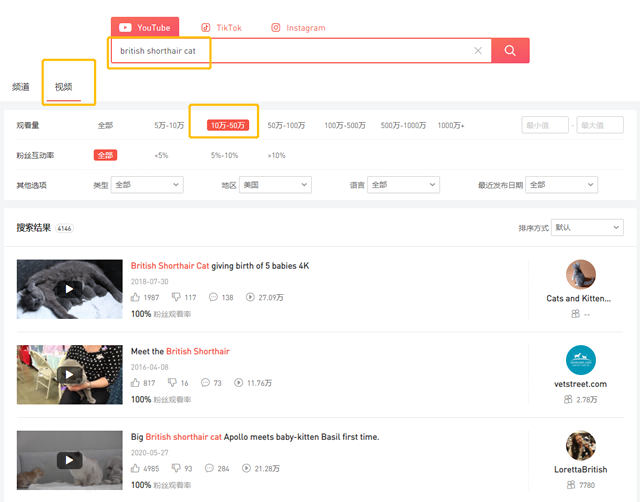Select the 50万-100万 view count filter
This screenshot has width=640, height=502.
tap(286, 125)
